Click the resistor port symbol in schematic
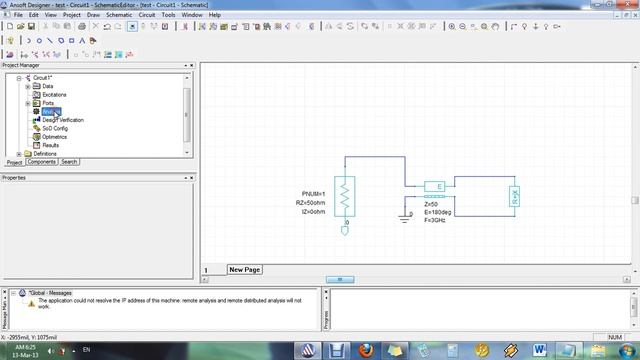 coord(344,196)
